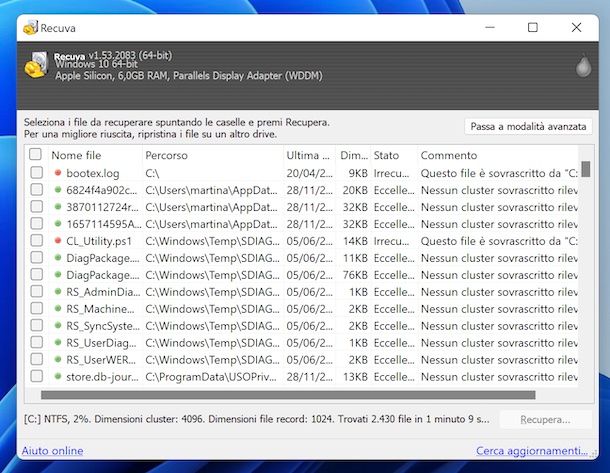Check the box for CL_Utility.ps1
The width and height of the screenshot is (610, 473).
(x=37, y=240)
